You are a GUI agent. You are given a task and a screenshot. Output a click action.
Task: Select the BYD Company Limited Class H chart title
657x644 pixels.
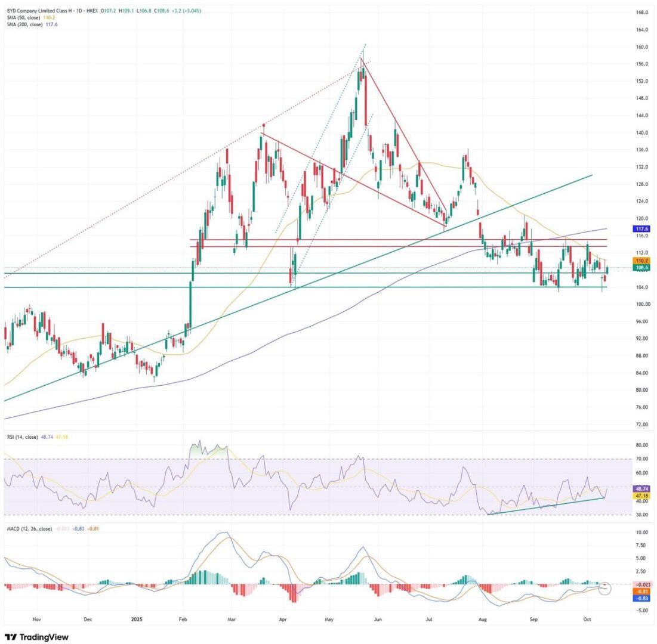click(38, 11)
